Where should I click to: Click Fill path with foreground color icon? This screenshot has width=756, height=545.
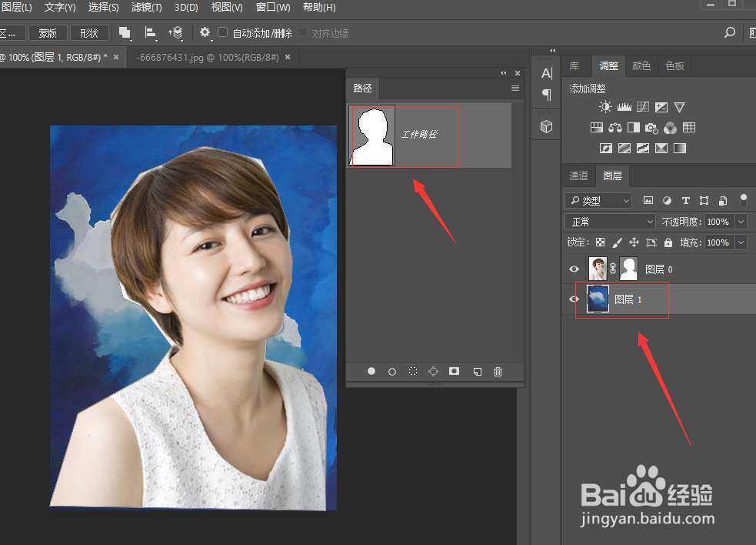coord(371,371)
